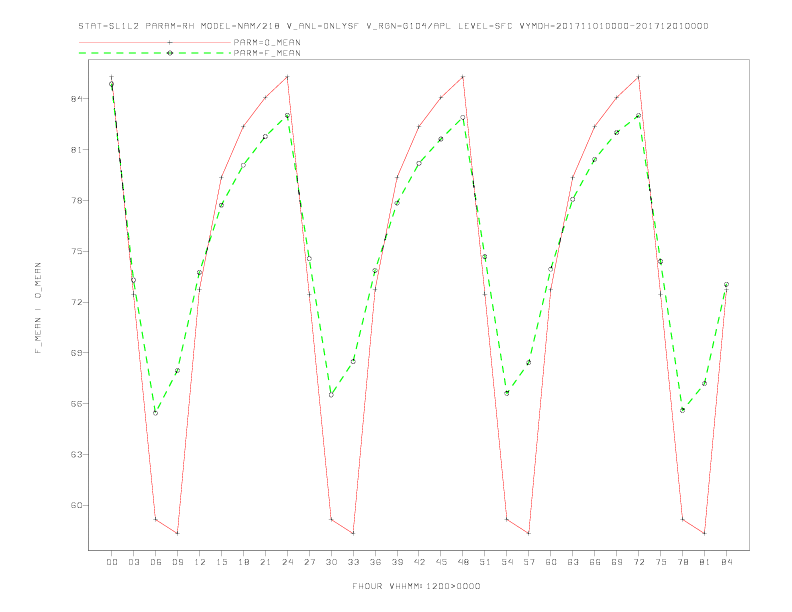
Task: Click x-axis forecast hour label 45
Action: pyautogui.click(x=441, y=562)
